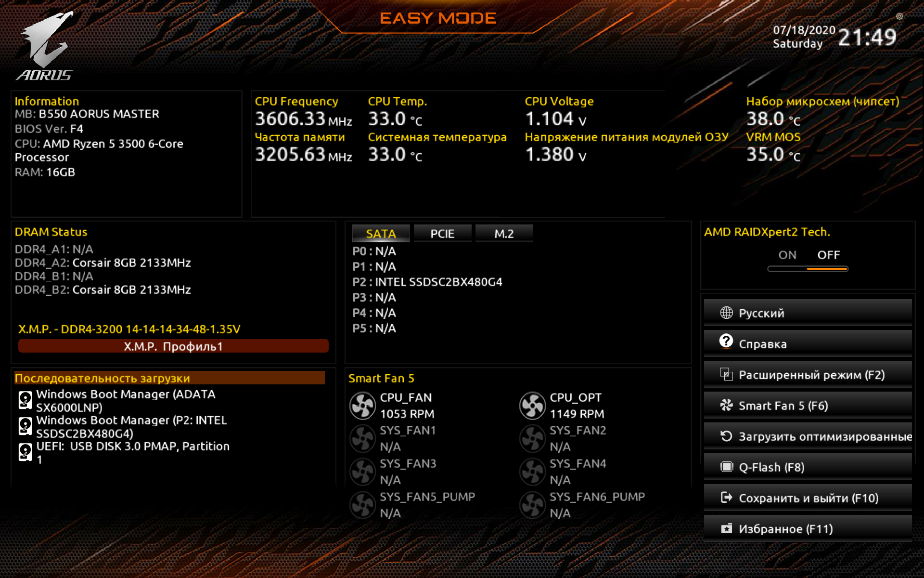Click the disk icon for ADATA boot entry
The height and width of the screenshot is (578, 924).
(x=25, y=400)
